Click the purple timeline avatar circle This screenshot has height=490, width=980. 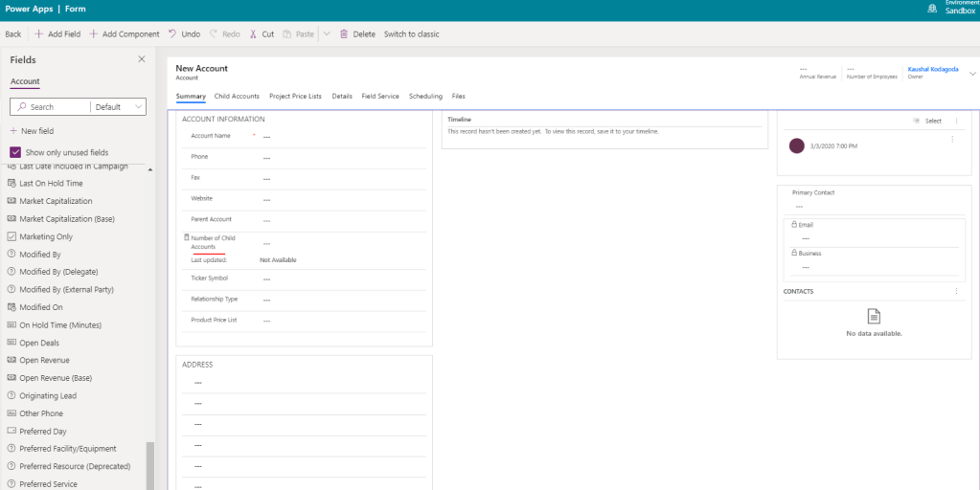click(x=796, y=145)
